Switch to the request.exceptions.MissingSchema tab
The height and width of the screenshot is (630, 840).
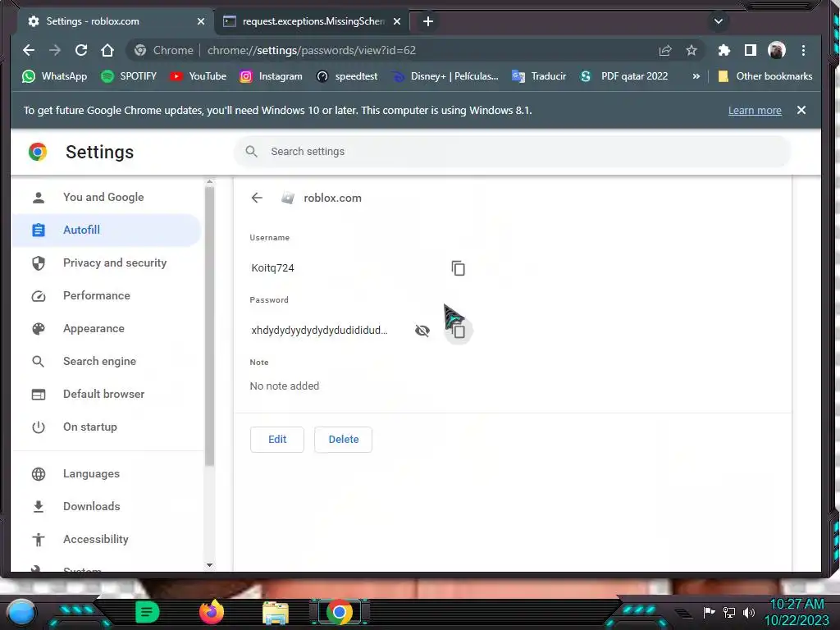click(312, 21)
